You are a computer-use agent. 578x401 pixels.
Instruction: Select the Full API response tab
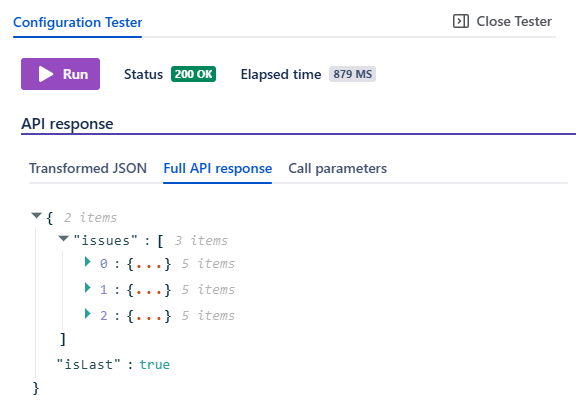point(217,168)
